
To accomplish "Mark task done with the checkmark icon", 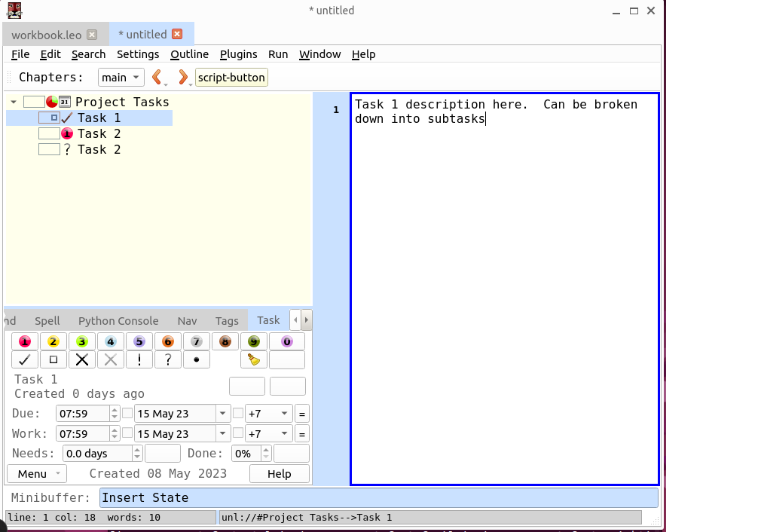I will pos(25,359).
